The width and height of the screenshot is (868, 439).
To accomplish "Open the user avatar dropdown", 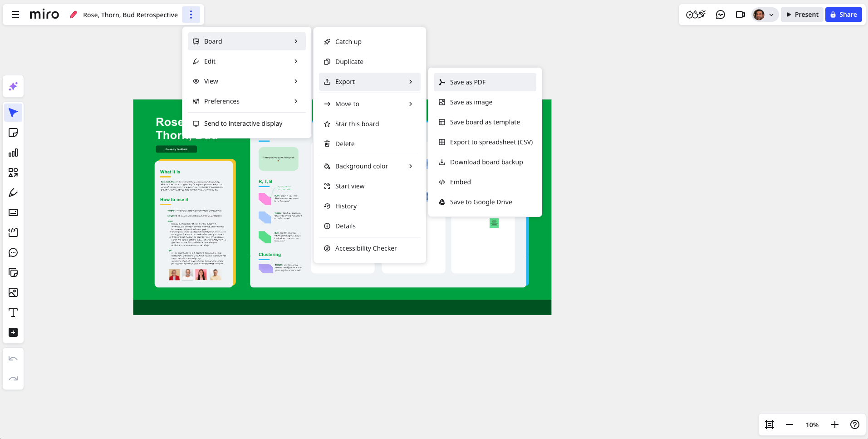I will (764, 15).
